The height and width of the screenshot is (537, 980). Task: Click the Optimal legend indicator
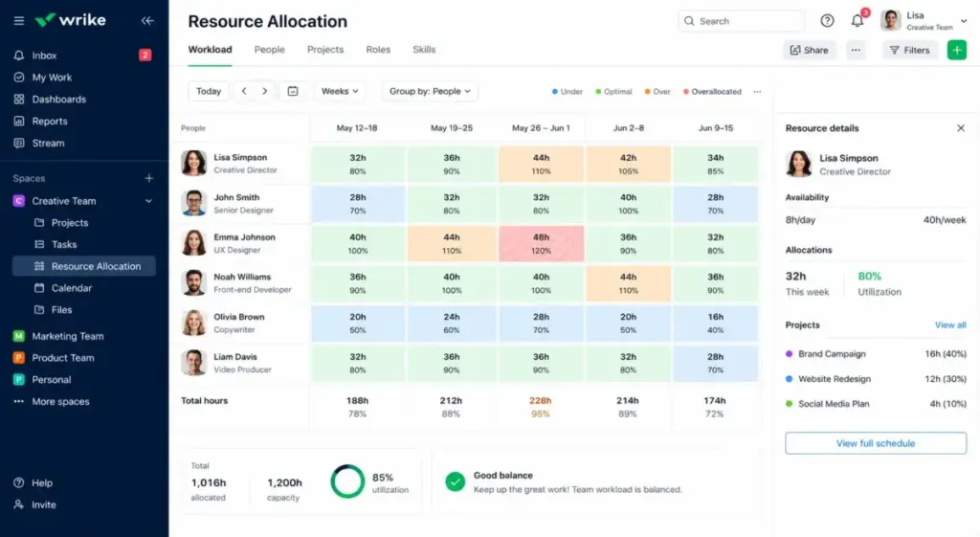click(613, 91)
